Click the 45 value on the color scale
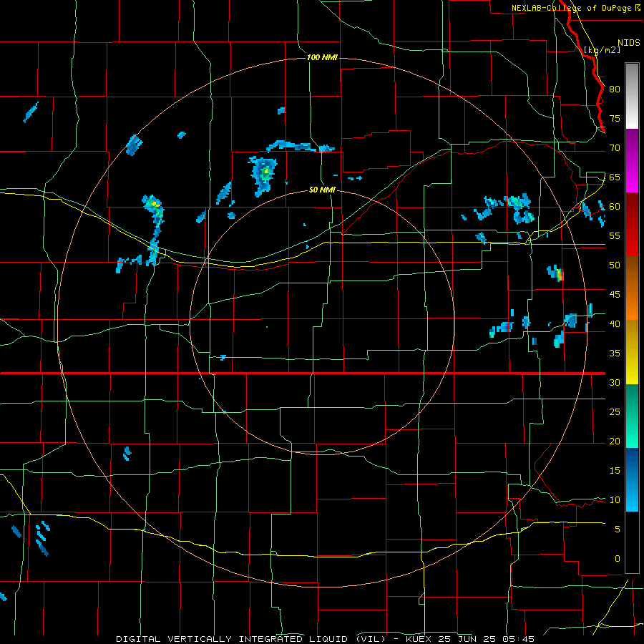This screenshot has width=644, height=644. click(615, 295)
